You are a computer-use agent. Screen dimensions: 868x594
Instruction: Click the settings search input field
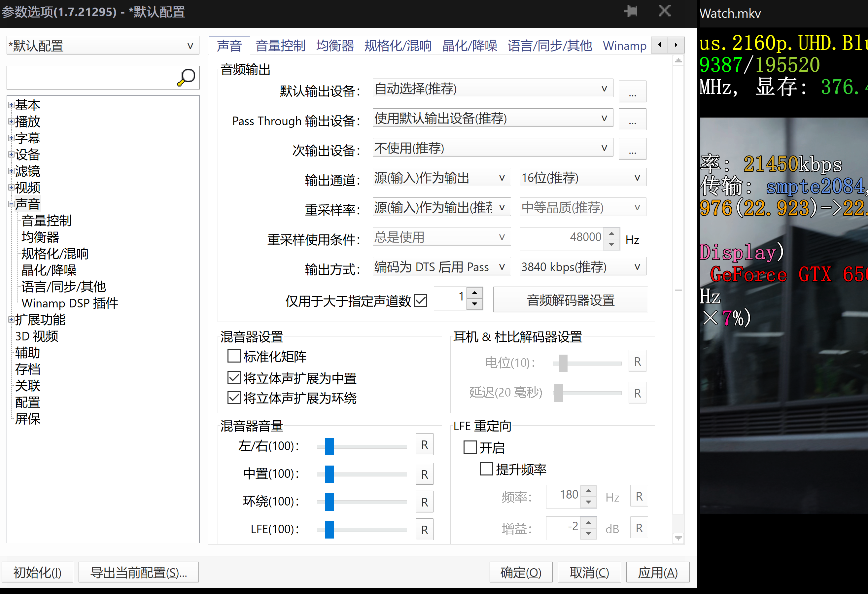91,78
